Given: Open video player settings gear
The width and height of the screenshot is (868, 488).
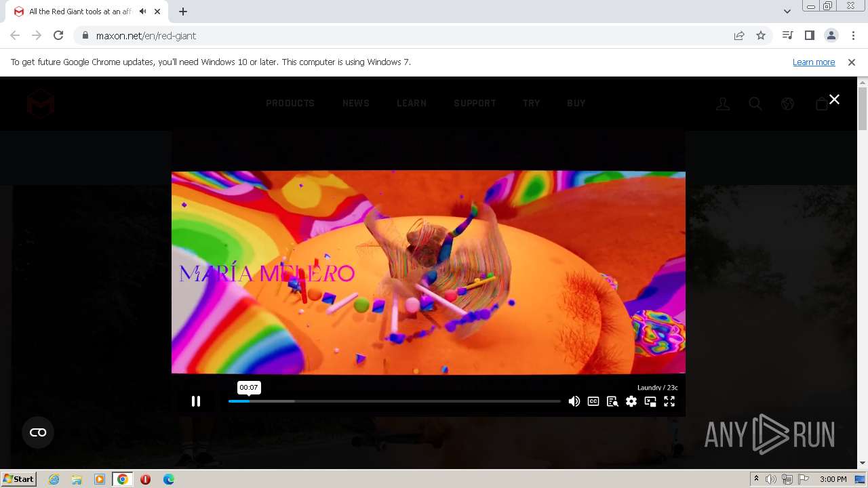Looking at the screenshot, I should click(x=631, y=401).
